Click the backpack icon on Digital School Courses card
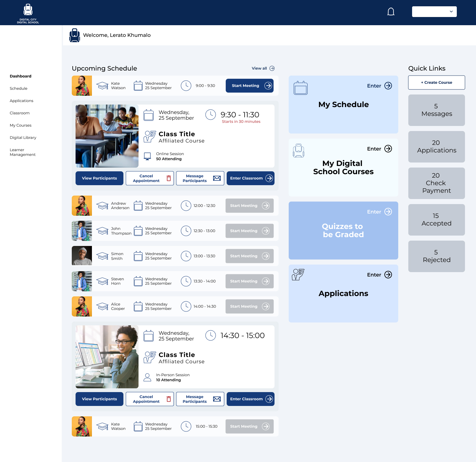This screenshot has height=462, width=476. tap(298, 151)
